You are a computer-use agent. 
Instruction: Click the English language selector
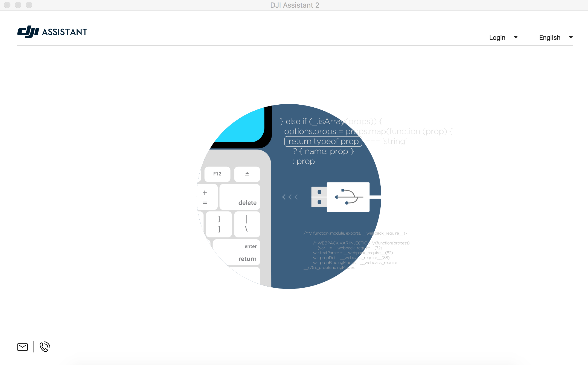coord(554,37)
